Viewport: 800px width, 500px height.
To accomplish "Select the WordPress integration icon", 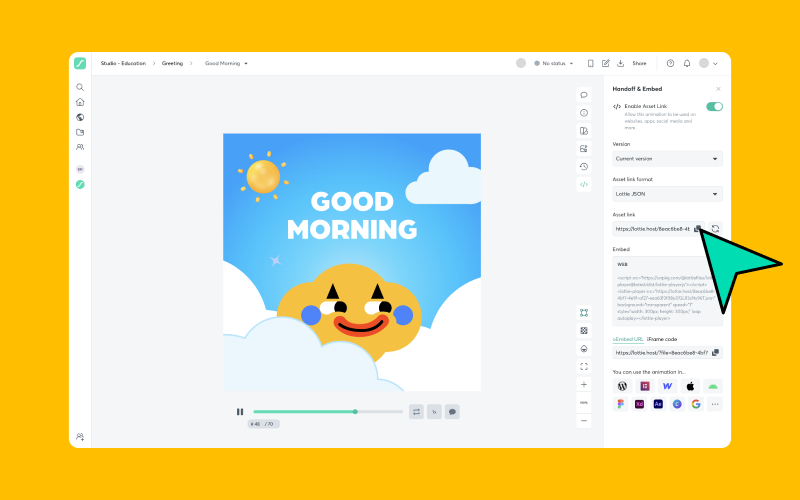I will coord(622,386).
